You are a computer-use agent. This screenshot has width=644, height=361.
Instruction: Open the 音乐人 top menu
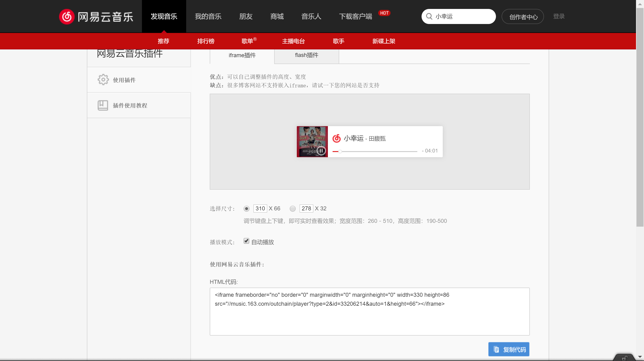[311, 16]
